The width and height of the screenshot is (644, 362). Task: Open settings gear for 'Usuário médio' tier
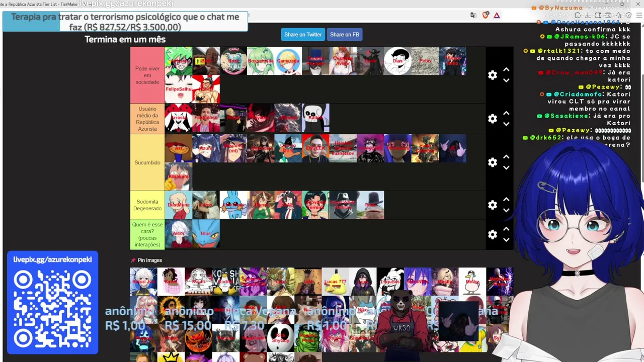(x=493, y=119)
